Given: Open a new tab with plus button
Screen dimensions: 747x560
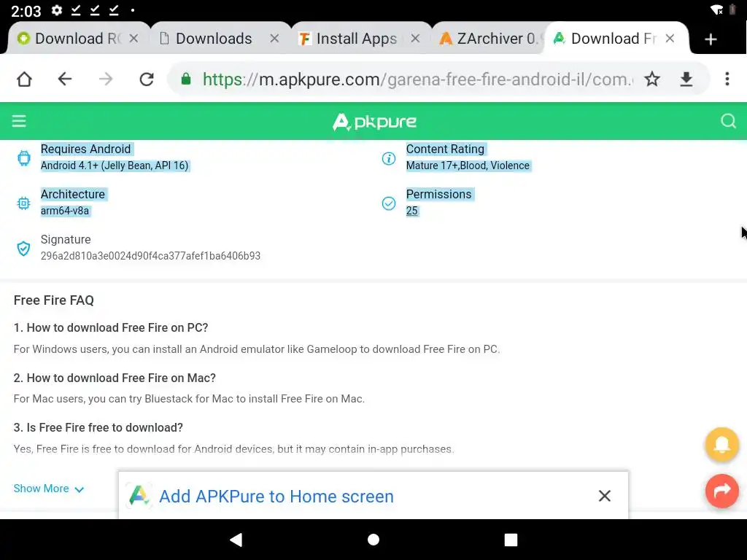Looking at the screenshot, I should 711,39.
